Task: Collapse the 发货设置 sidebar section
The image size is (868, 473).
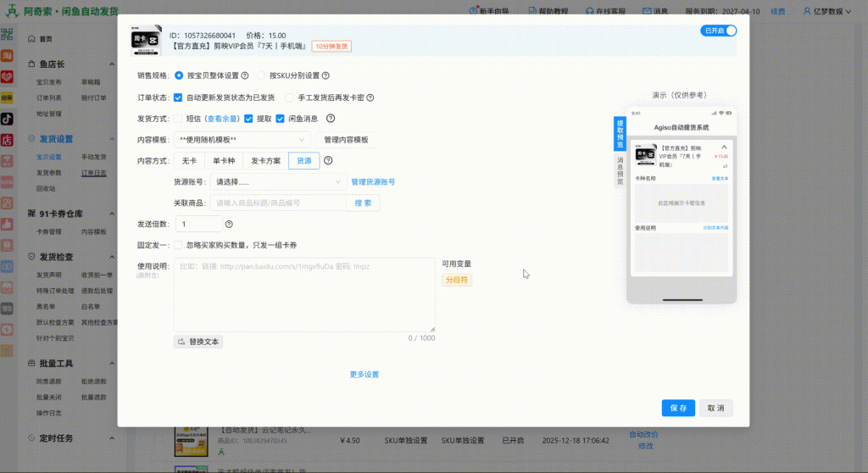Action: (112, 139)
